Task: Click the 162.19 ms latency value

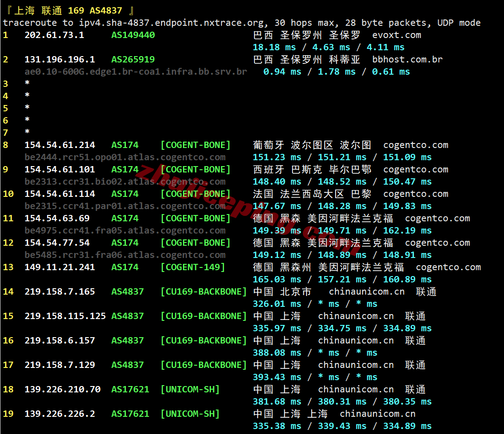Action: click(407, 230)
